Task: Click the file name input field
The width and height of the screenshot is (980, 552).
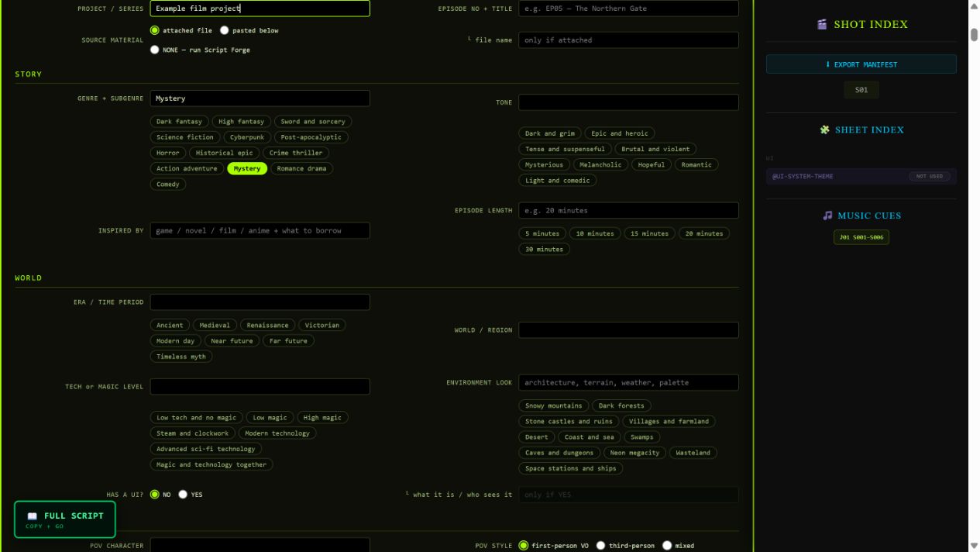Action: click(628, 40)
